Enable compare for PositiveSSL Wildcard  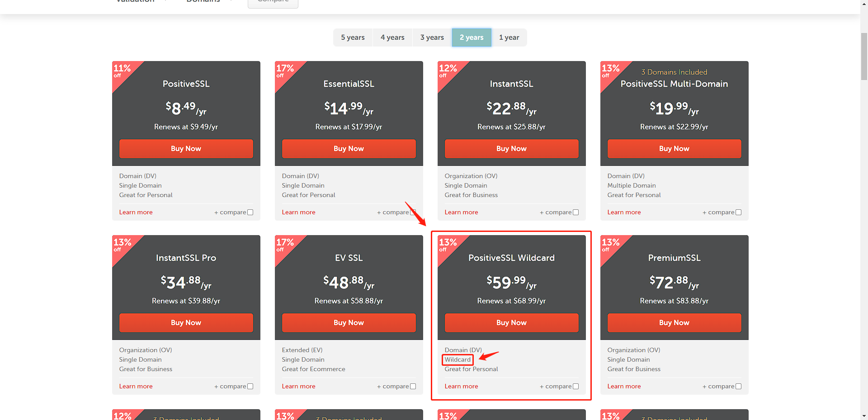point(576,387)
